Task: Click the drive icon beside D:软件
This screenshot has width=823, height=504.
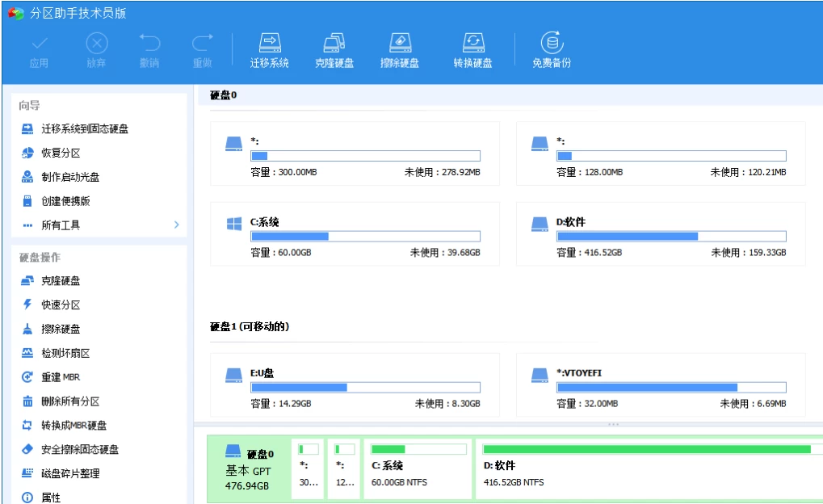Action: coord(540,225)
